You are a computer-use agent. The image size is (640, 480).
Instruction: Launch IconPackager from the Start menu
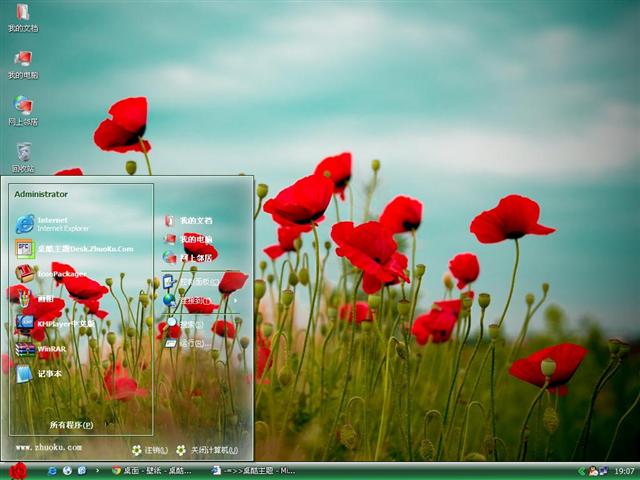(x=60, y=273)
